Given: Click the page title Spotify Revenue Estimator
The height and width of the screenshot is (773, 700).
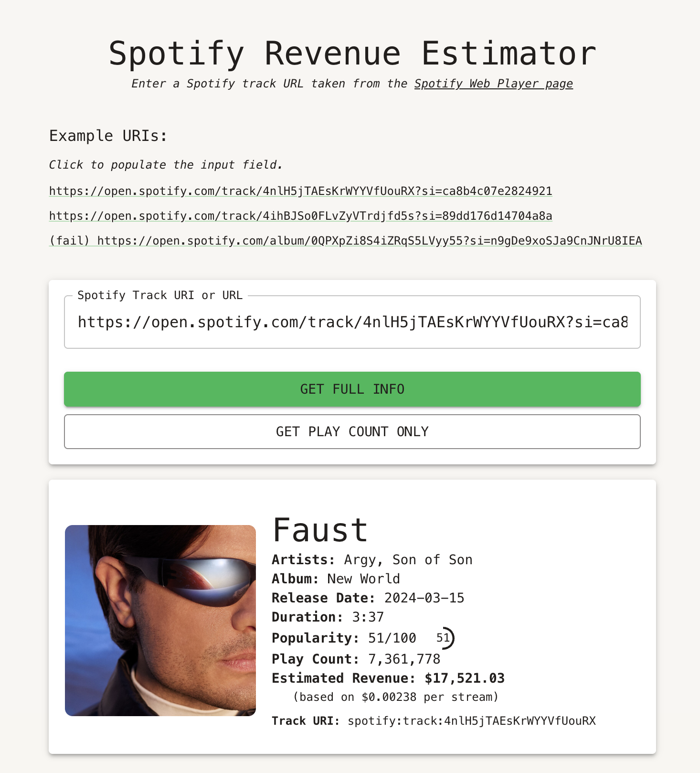Looking at the screenshot, I should [351, 53].
